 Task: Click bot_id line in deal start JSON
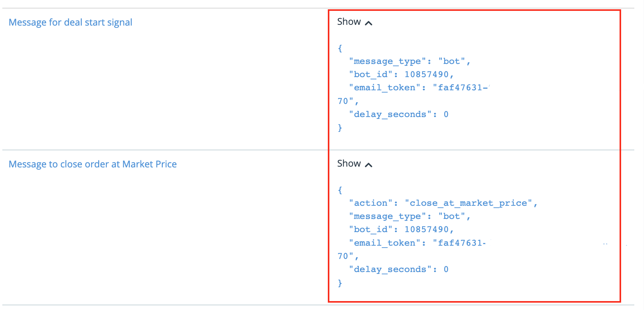click(x=401, y=74)
